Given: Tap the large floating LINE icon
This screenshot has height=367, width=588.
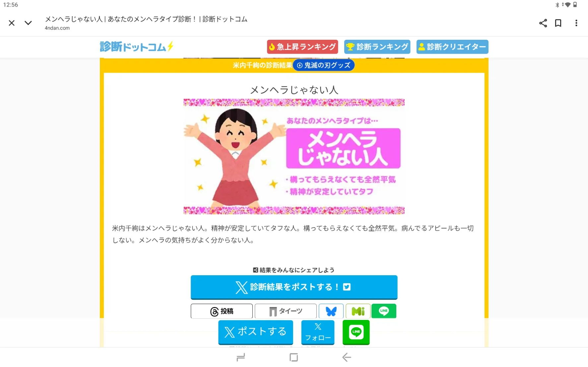Looking at the screenshot, I should [356, 332].
